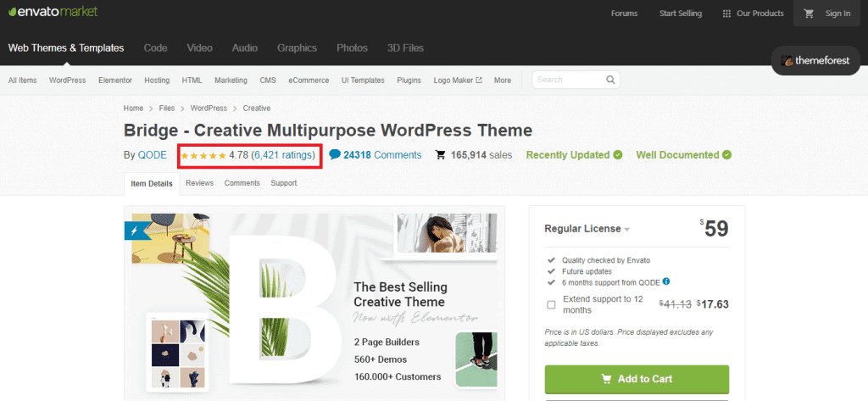Click the lightning bolt badge on preview
The image size is (868, 401).
point(135,230)
